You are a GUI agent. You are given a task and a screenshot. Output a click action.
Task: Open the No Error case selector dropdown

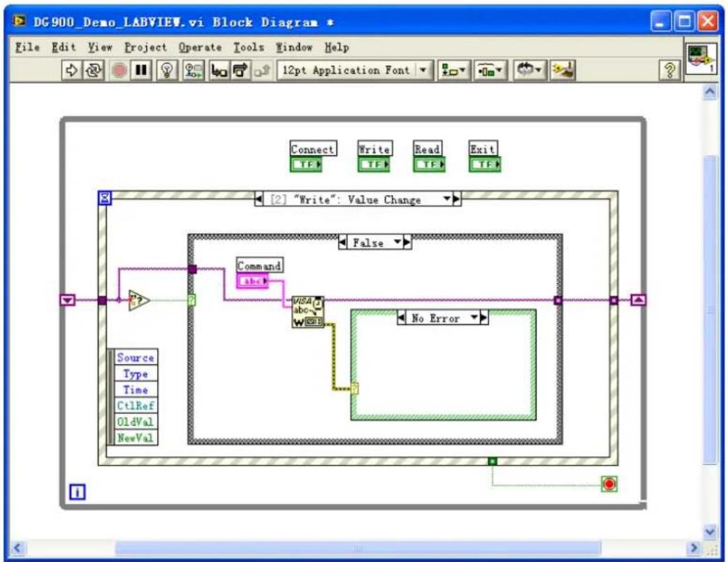tap(474, 318)
